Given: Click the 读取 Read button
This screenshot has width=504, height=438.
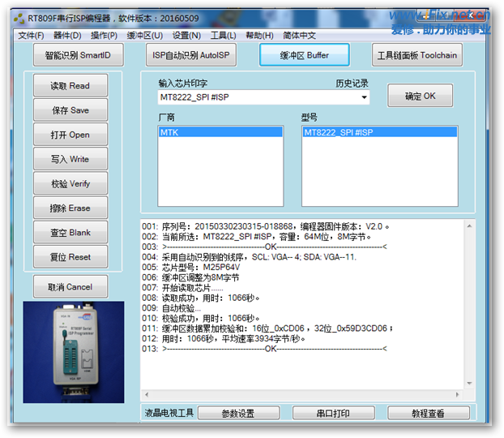Looking at the screenshot, I should point(70,86).
